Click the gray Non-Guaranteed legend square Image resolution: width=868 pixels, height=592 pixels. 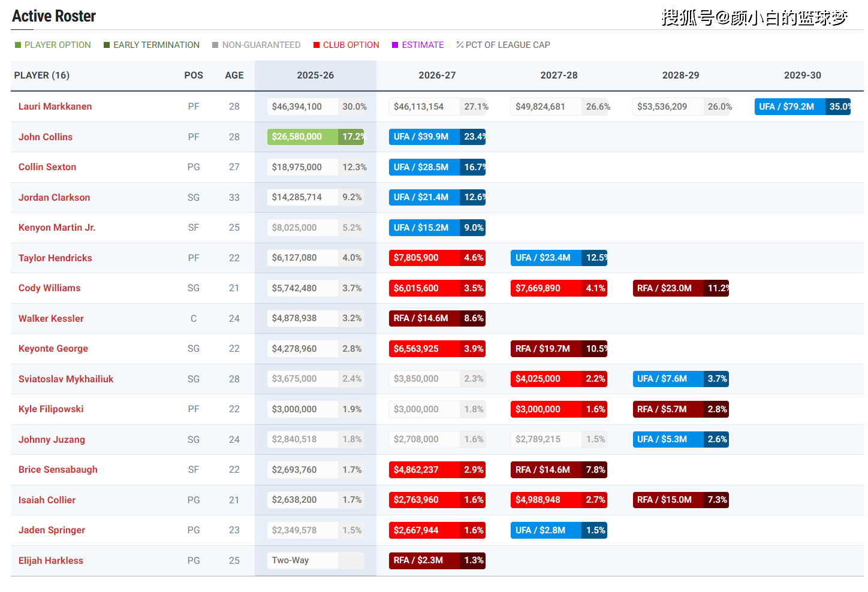pyautogui.click(x=215, y=45)
